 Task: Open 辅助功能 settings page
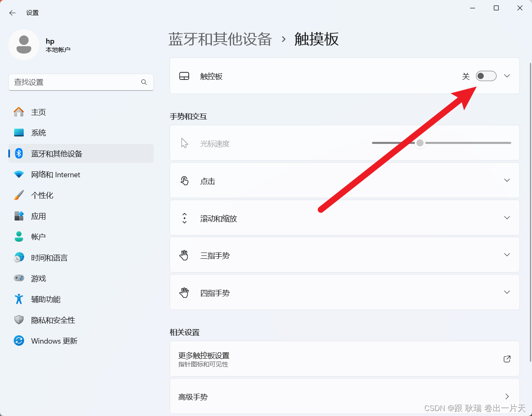pos(81,299)
